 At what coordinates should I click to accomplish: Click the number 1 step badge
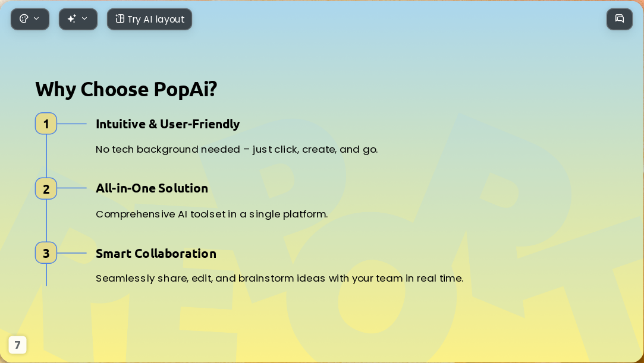pyautogui.click(x=46, y=124)
